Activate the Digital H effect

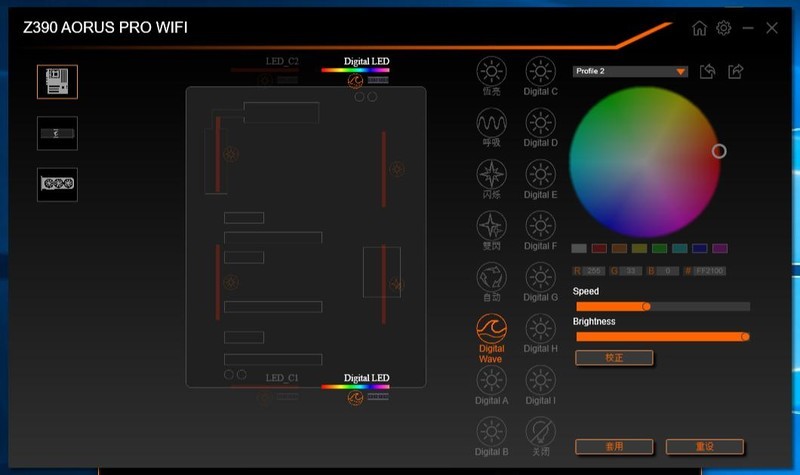coord(540,329)
